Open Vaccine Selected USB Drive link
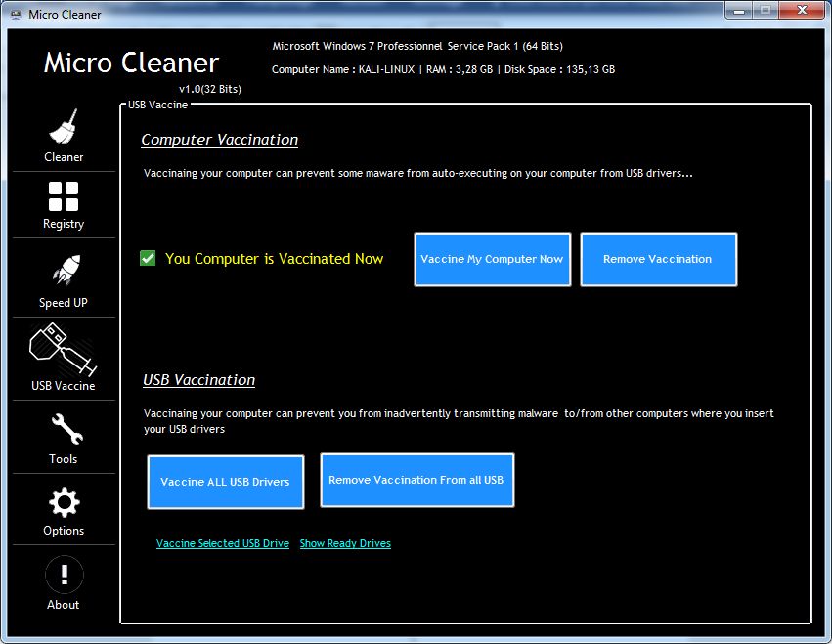The image size is (832, 644). tap(223, 543)
